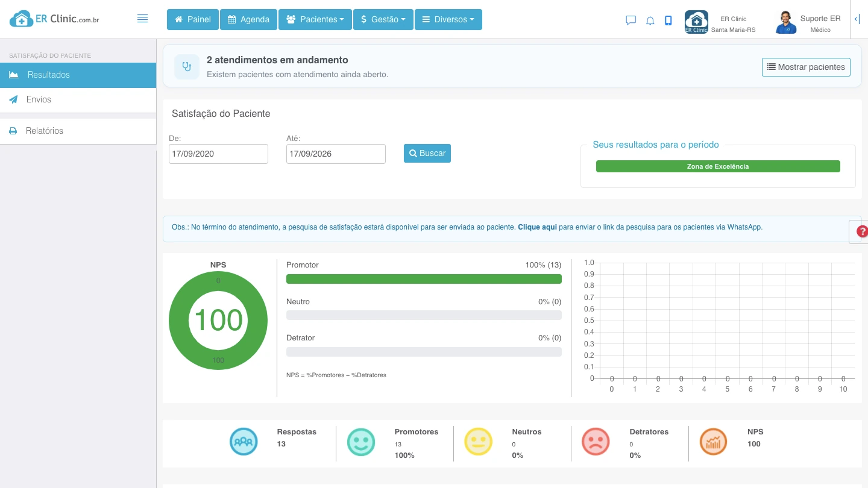
Task: Toggle the hamburger sidebar menu icon
Action: pyautogui.click(x=142, y=19)
